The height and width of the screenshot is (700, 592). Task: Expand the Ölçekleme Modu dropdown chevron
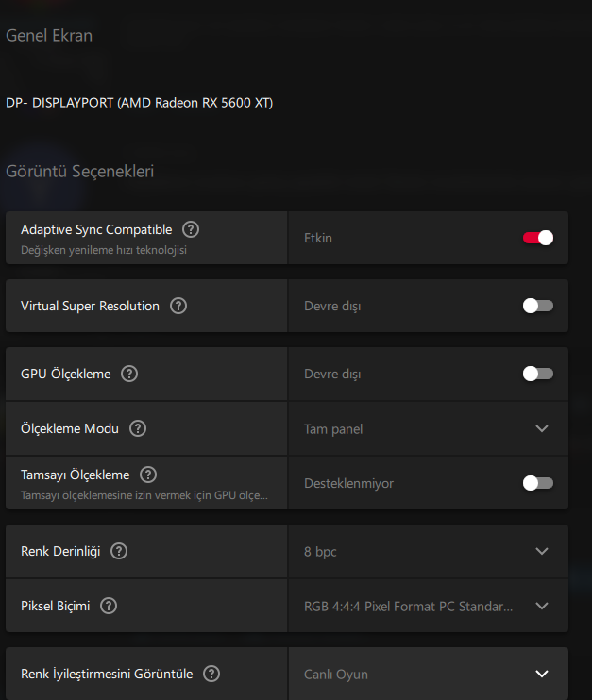[541, 428]
